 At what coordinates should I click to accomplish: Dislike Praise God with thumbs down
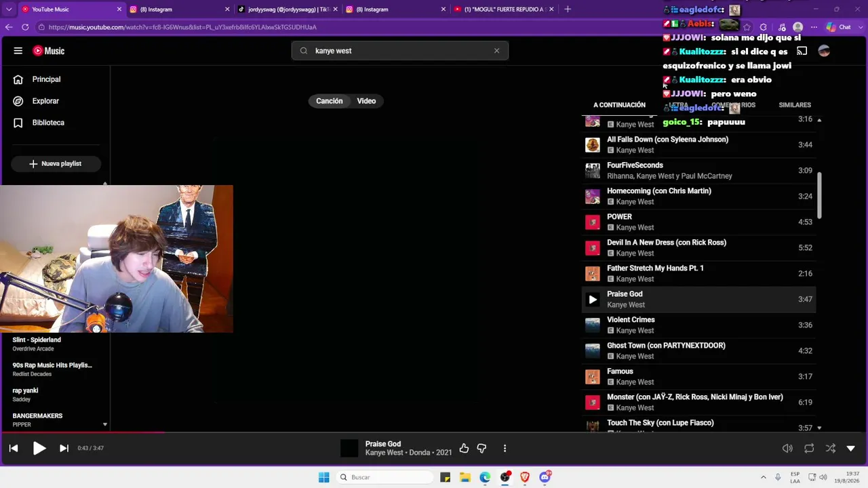coord(481,448)
